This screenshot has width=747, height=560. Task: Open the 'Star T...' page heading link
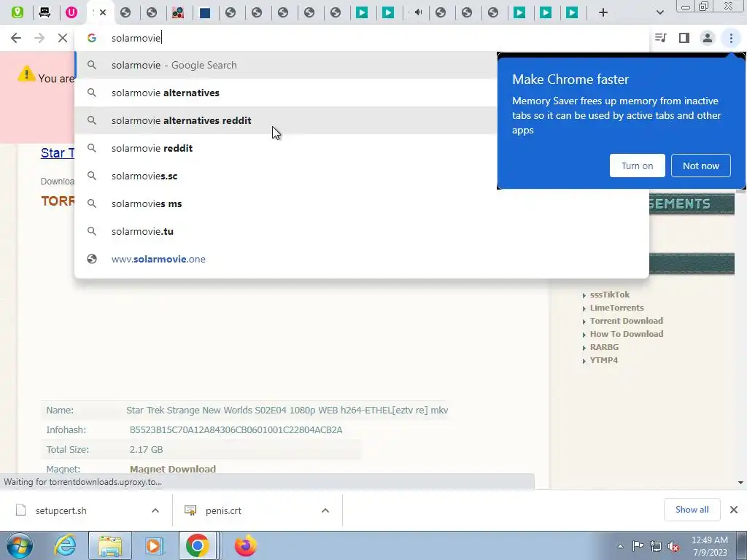(58, 153)
